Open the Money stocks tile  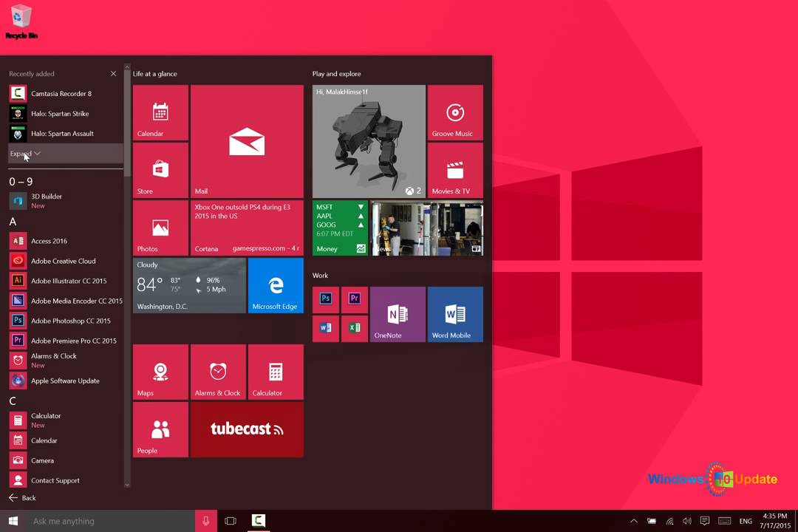340,228
